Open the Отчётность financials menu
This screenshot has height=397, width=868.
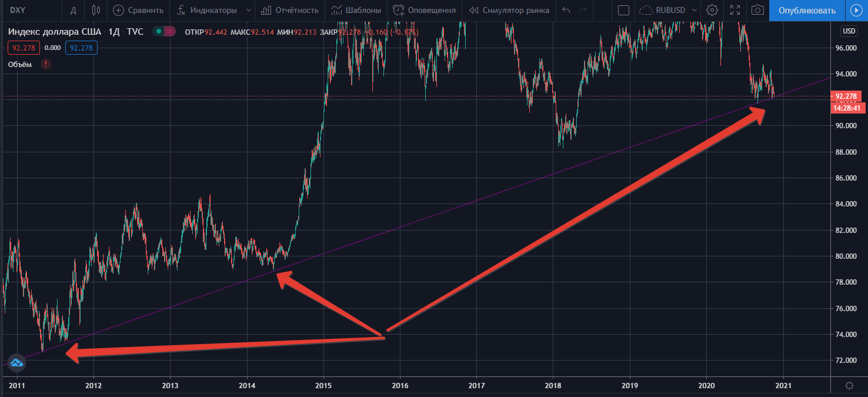pos(290,10)
